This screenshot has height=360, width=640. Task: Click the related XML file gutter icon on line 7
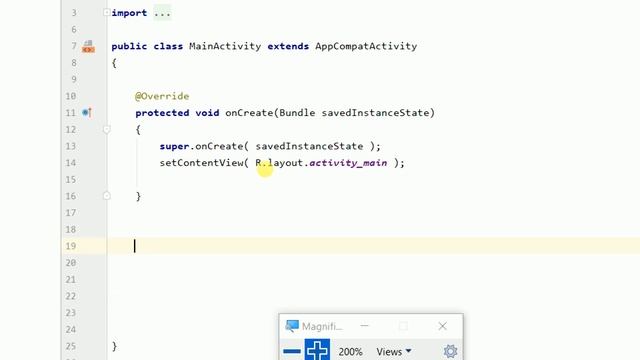(88, 47)
